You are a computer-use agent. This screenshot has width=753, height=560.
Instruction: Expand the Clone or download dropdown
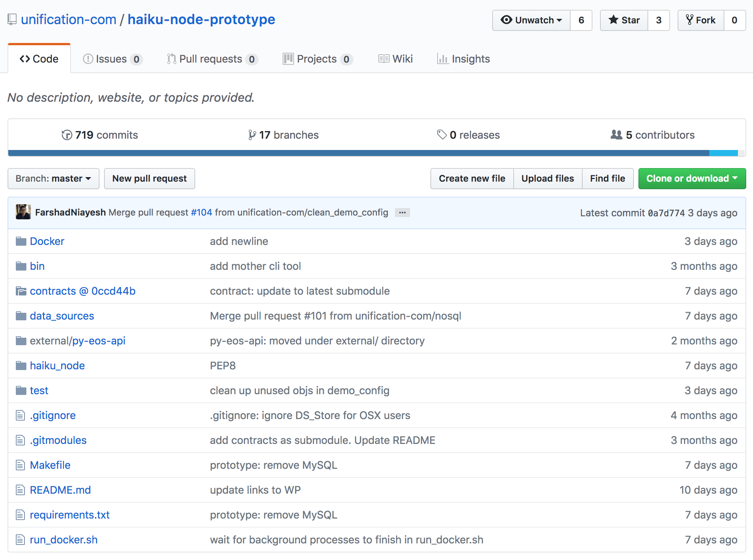click(692, 179)
